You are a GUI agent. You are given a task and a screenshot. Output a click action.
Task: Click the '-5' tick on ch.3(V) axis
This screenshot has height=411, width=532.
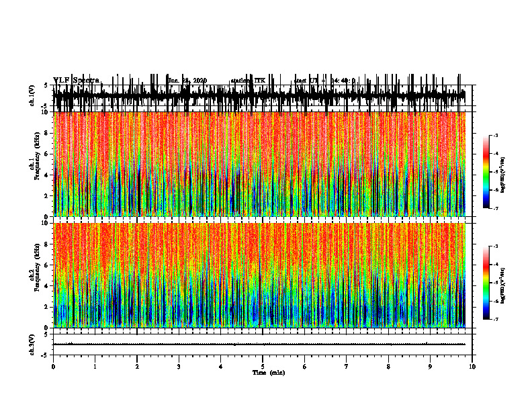(x=45, y=355)
